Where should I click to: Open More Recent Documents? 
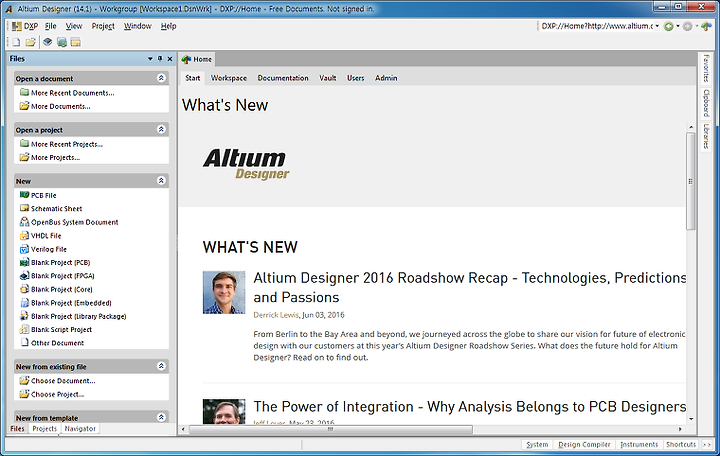click(73, 93)
